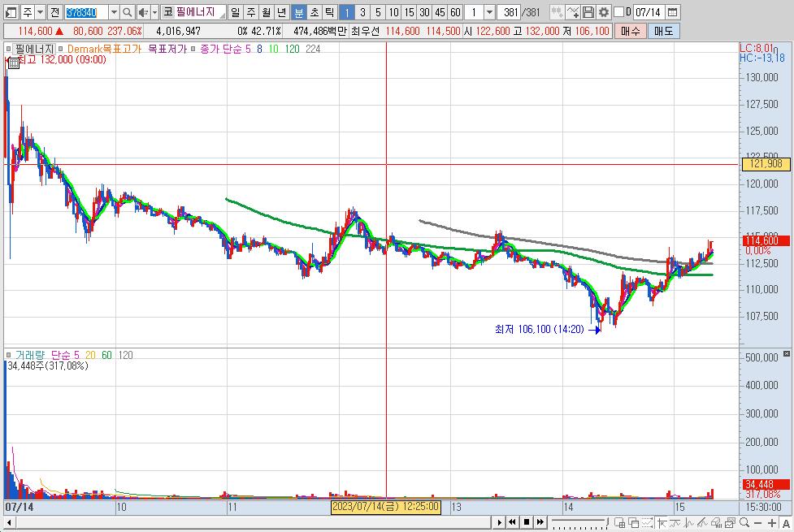Viewport: 794px width, 532px height.
Task: Select 분 minute chart period
Action: (x=299, y=12)
